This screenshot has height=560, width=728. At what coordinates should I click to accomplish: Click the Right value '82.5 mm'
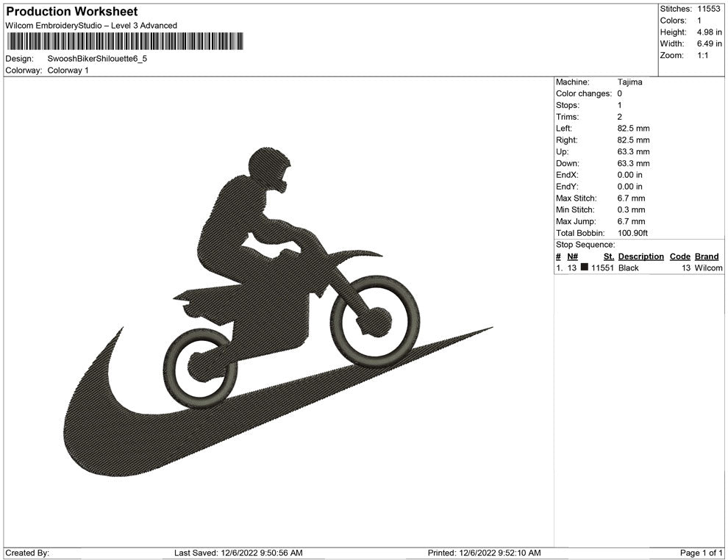633,140
